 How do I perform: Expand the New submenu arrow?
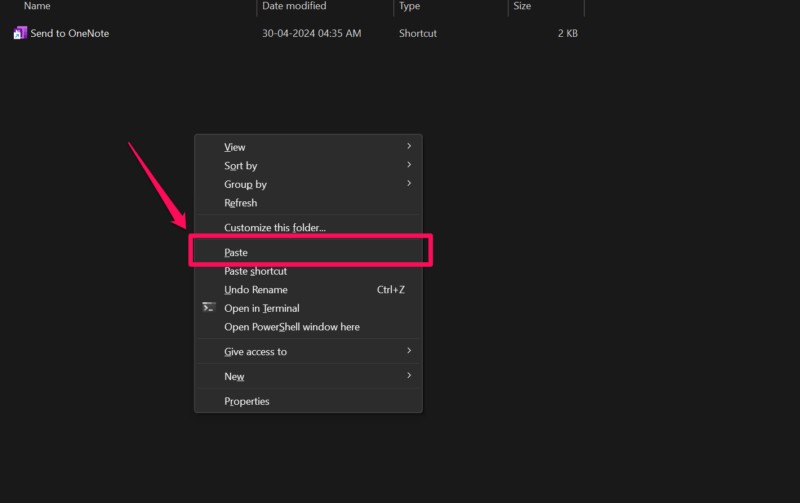coord(409,376)
